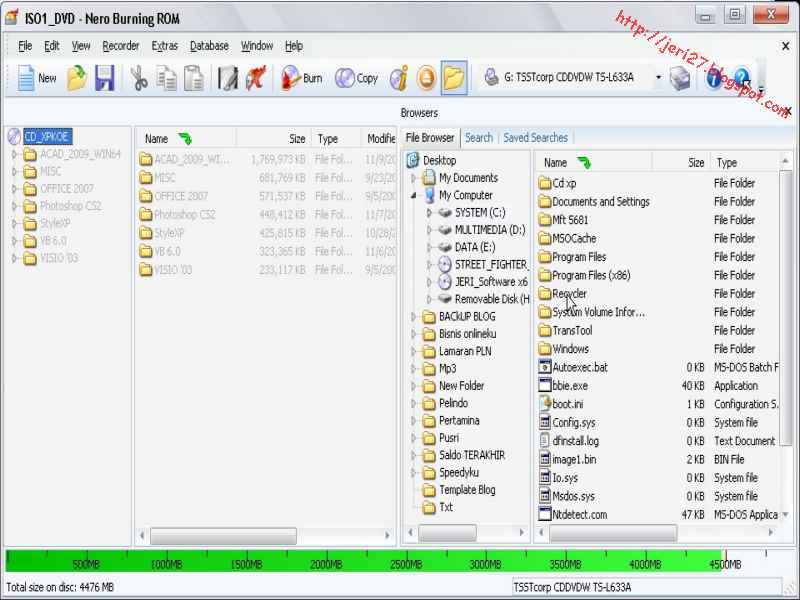Select the Windows folder in the file list
This screenshot has height=600, width=800.
[x=570, y=349]
